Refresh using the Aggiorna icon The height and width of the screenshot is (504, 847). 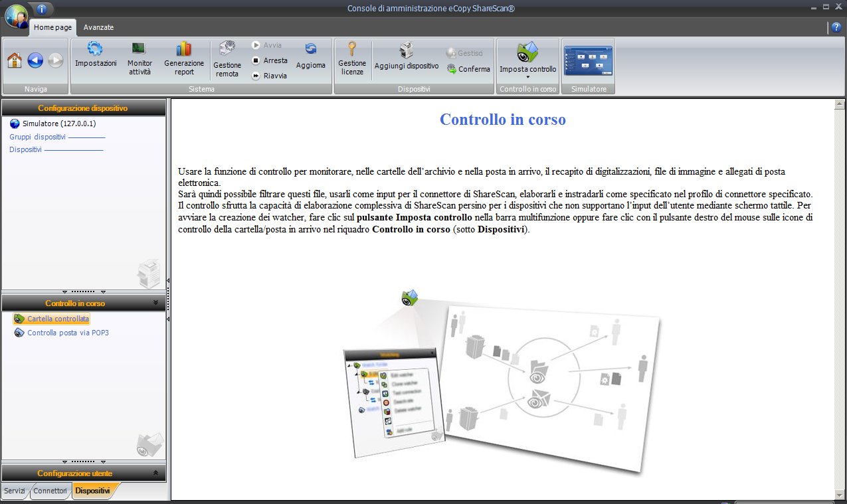[311, 56]
